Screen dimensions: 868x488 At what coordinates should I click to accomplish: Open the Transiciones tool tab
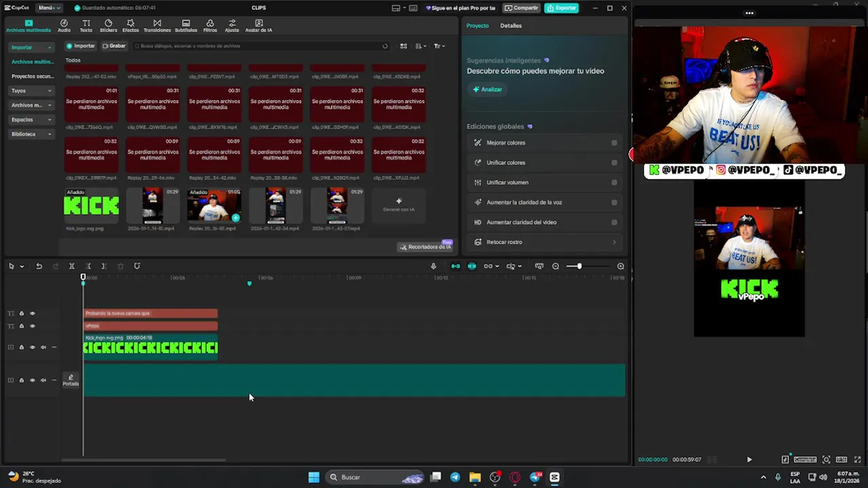(x=157, y=26)
